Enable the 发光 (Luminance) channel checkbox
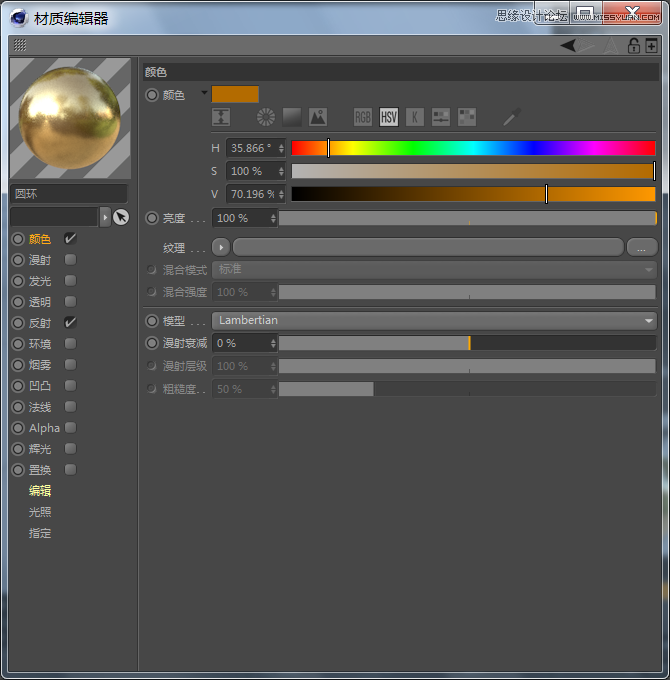The image size is (670, 680). (x=70, y=281)
